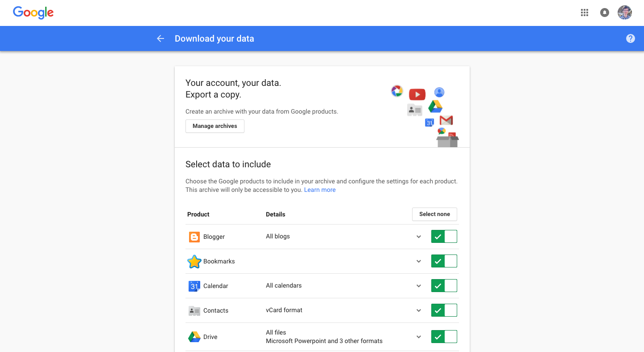Expand the Blogger row options
This screenshot has height=352, width=644.
click(419, 237)
